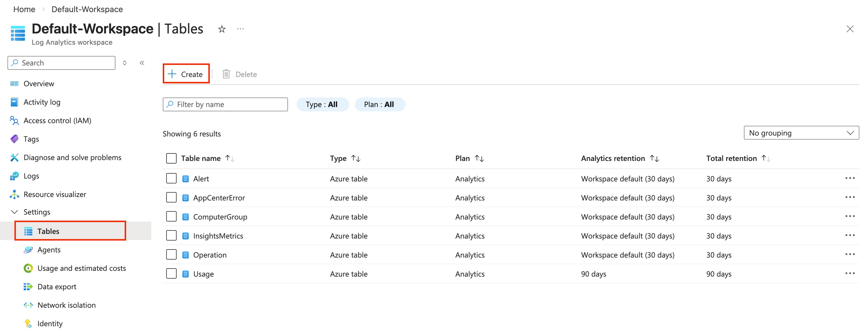Image resolution: width=868 pixels, height=334 pixels.
Task: Click the Access control (IAM) people icon
Action: (x=14, y=121)
